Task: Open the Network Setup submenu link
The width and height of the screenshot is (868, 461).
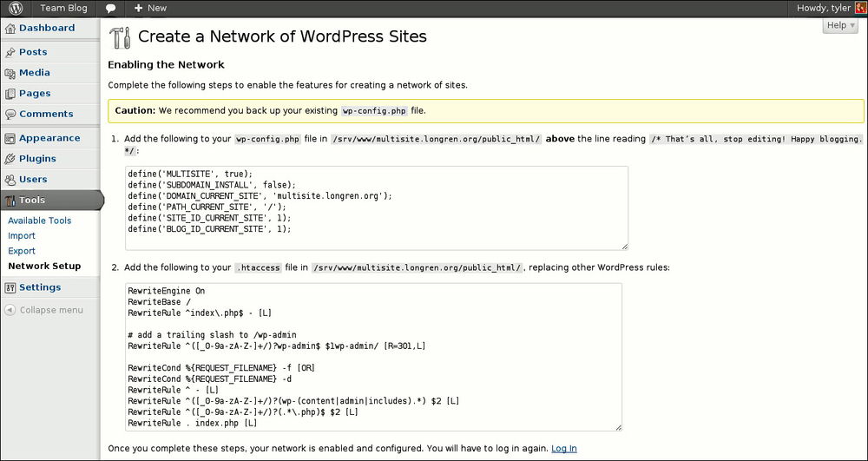Action: coord(44,267)
